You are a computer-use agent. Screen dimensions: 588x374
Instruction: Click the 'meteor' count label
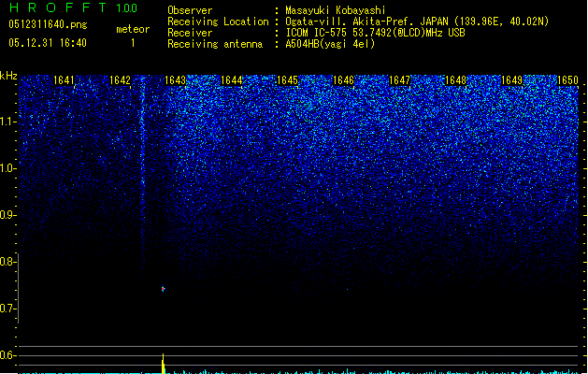133,29
